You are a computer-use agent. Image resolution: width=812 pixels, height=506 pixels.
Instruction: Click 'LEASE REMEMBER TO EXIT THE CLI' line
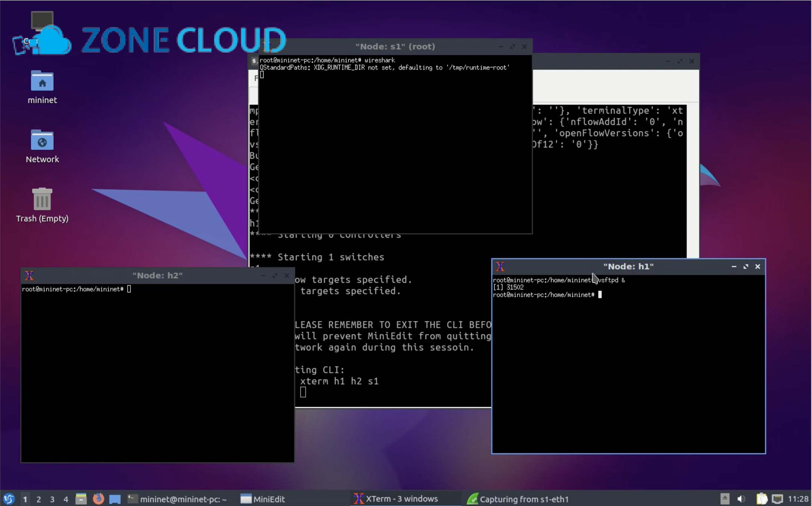(x=393, y=325)
